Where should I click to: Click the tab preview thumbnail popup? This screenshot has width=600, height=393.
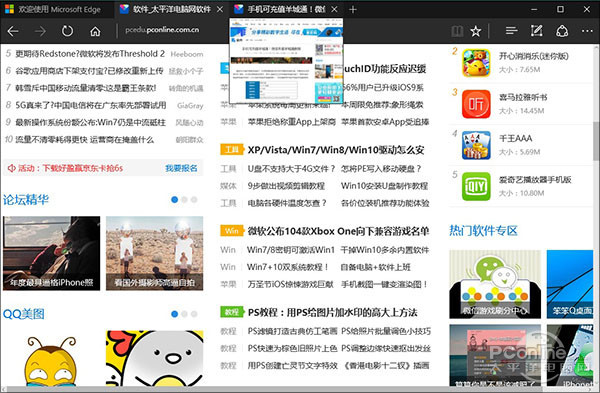286,61
